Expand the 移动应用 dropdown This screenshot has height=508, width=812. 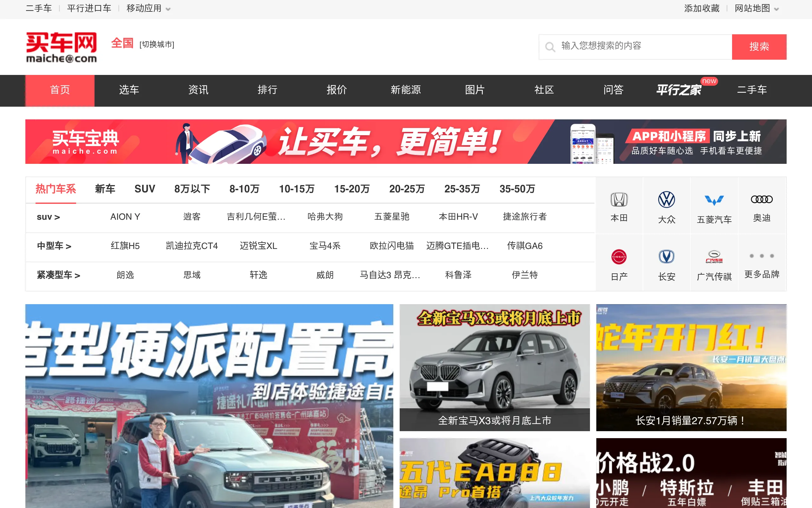(x=148, y=8)
